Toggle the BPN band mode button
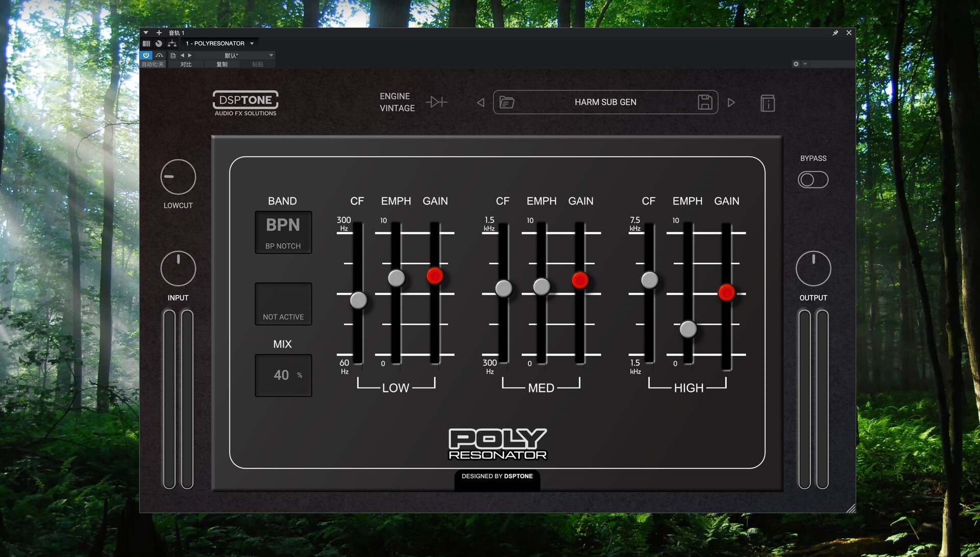The width and height of the screenshot is (980, 557). click(283, 232)
